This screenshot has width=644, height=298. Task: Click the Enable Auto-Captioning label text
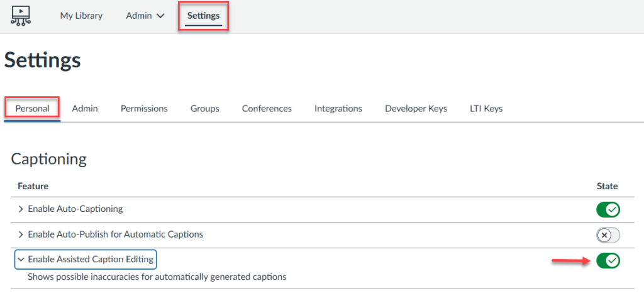coord(75,209)
